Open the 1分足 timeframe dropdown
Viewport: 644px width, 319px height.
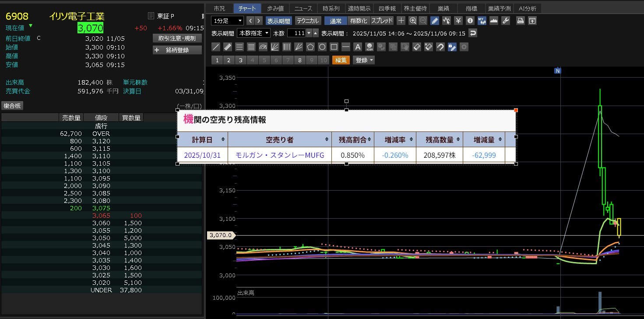(227, 21)
